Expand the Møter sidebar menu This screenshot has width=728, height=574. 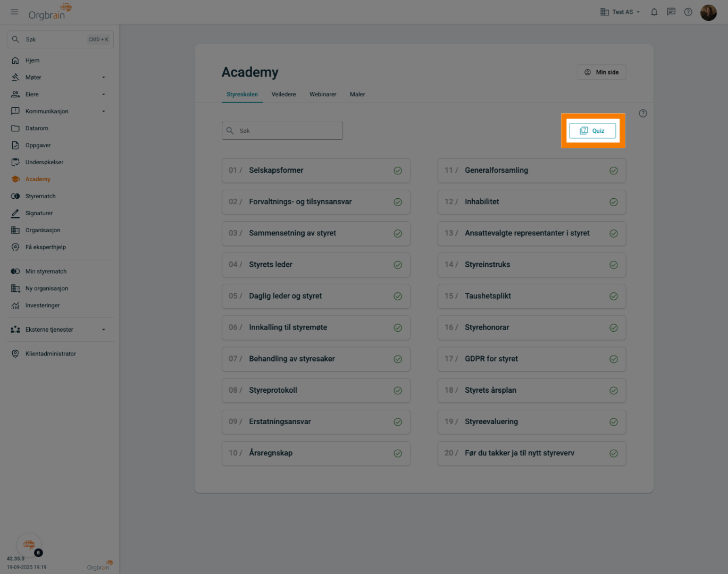click(104, 78)
